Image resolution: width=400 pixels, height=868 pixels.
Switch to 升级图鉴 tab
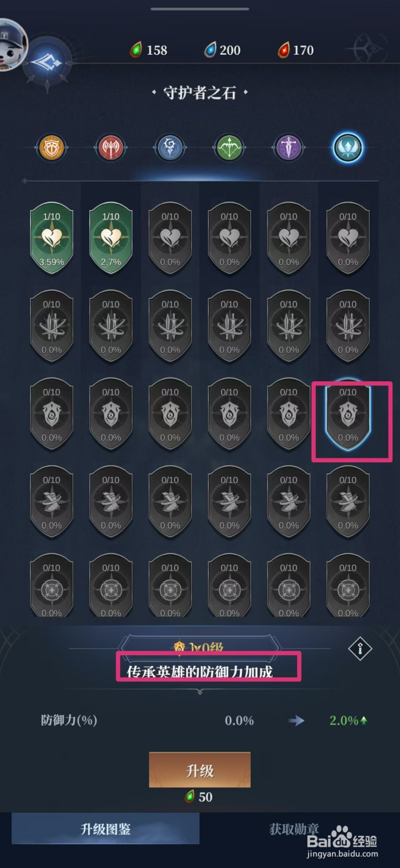point(105,828)
